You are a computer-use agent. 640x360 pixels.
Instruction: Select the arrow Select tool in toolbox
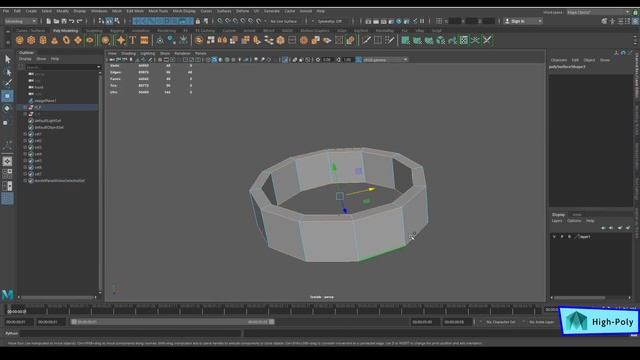coord(8,60)
